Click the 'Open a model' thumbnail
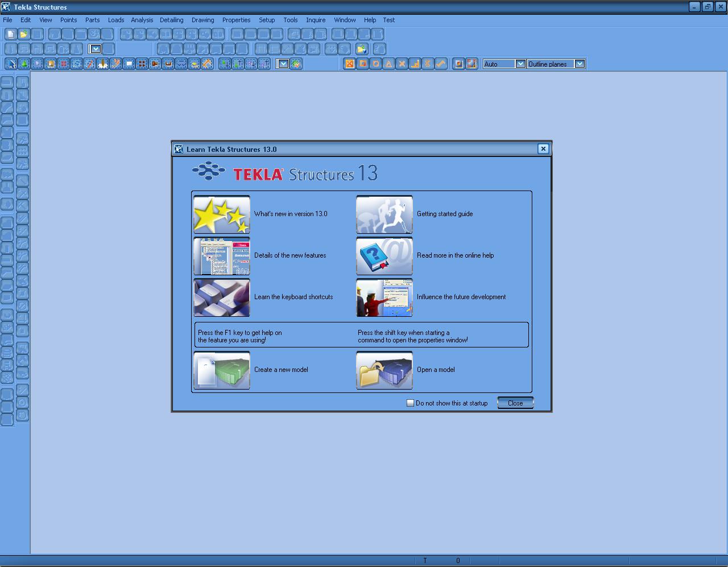The image size is (728, 567). tap(384, 370)
